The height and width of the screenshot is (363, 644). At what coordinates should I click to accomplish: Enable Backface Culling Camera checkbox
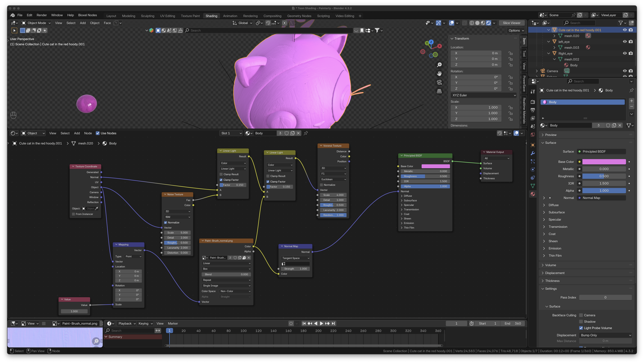[581, 315]
